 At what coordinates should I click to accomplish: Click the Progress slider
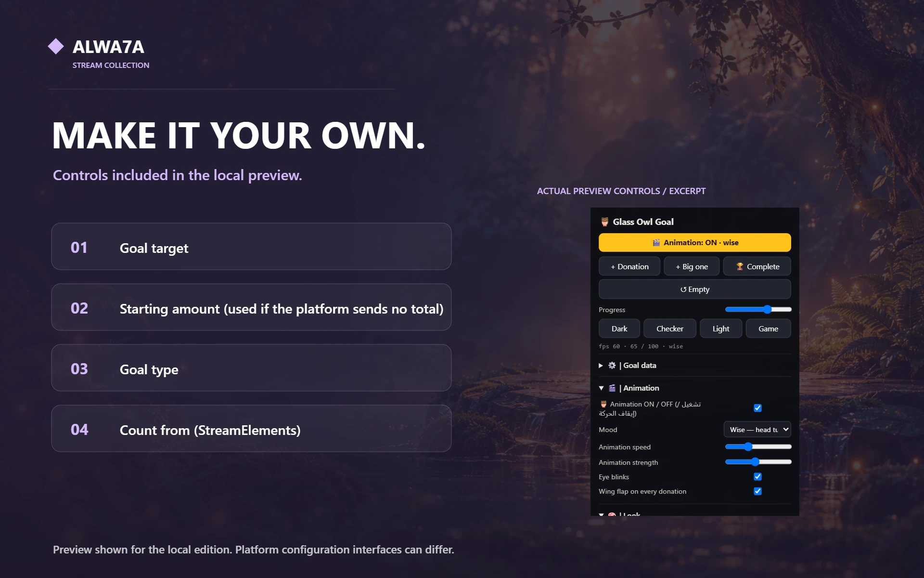(758, 309)
